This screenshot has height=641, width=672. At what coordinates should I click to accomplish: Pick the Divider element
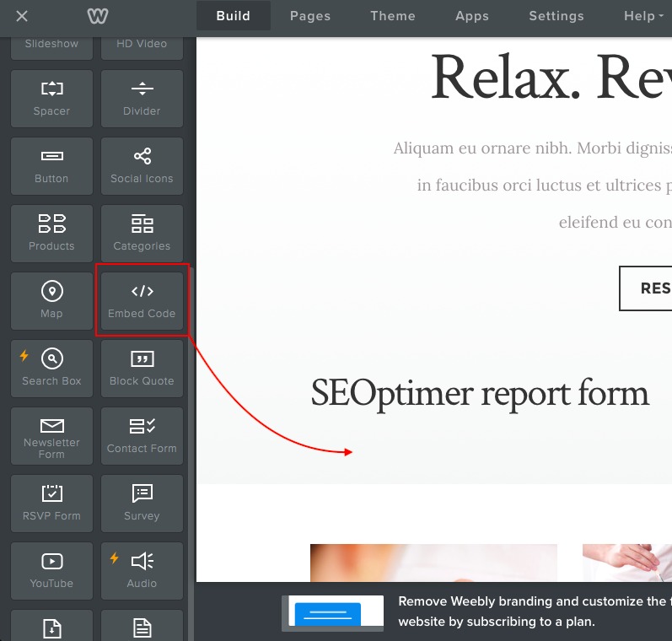click(x=142, y=99)
